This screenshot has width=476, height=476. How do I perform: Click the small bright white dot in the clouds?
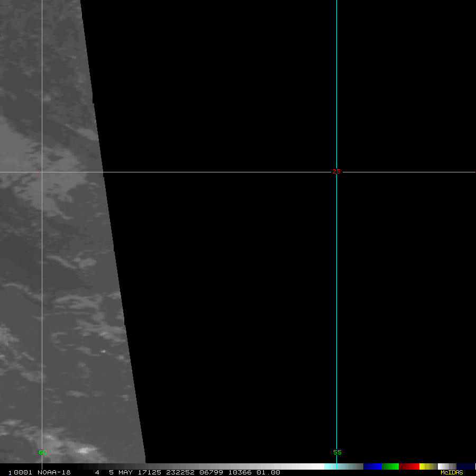pos(103,351)
